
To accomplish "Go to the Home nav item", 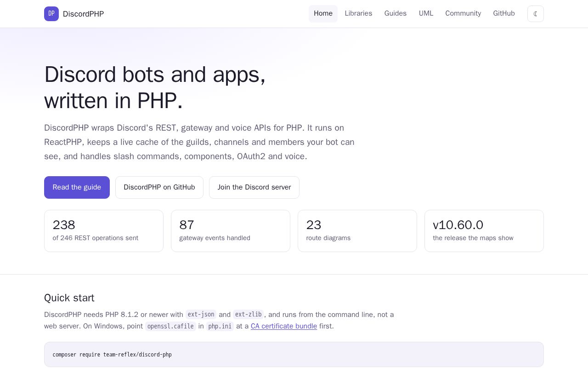I will (x=323, y=14).
